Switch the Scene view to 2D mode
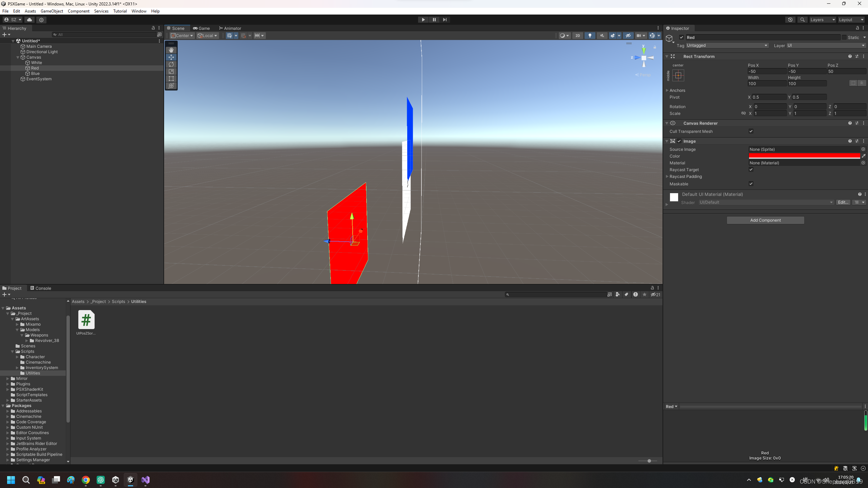Viewport: 868px width, 488px height. pyautogui.click(x=578, y=36)
